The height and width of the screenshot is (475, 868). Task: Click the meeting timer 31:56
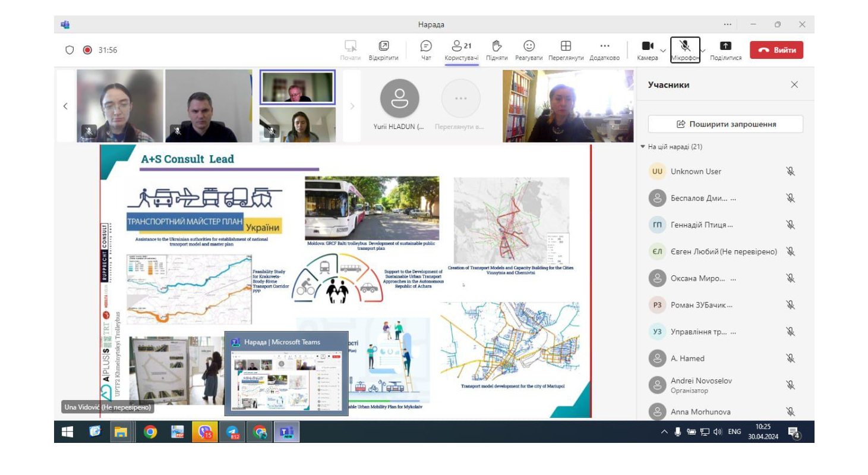[108, 50]
